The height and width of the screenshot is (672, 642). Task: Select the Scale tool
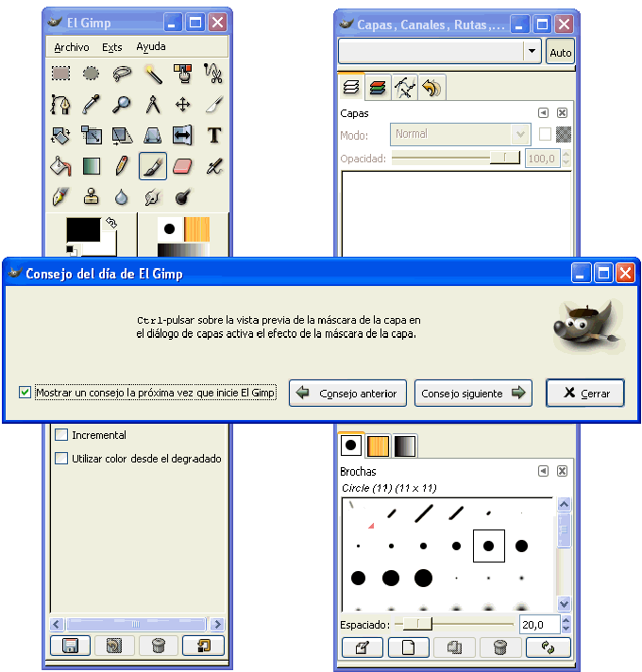[x=91, y=135]
